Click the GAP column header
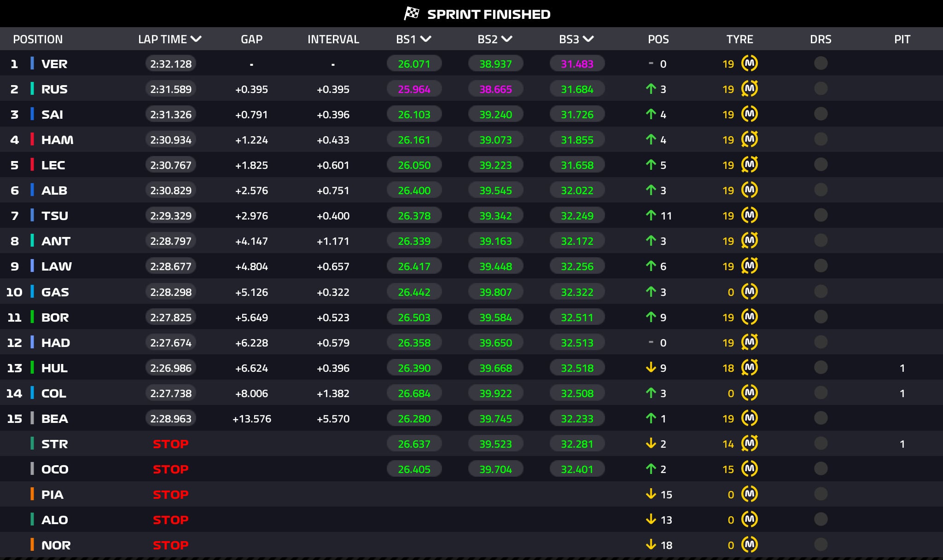 coord(251,39)
